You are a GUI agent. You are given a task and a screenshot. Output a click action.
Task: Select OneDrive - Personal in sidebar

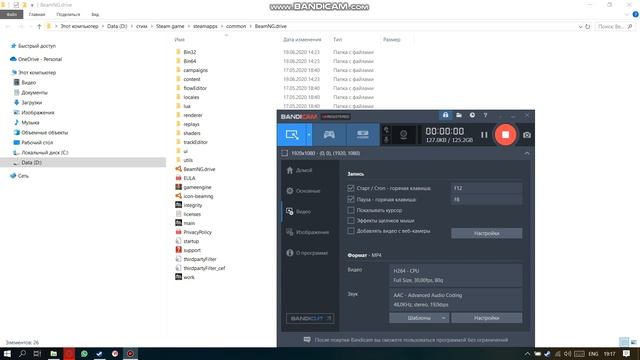[x=40, y=59]
